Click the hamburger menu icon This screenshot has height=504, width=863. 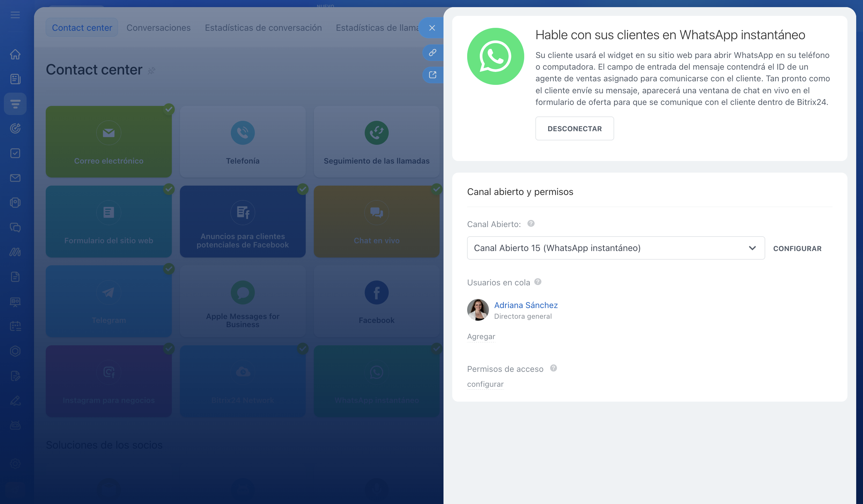click(x=15, y=15)
